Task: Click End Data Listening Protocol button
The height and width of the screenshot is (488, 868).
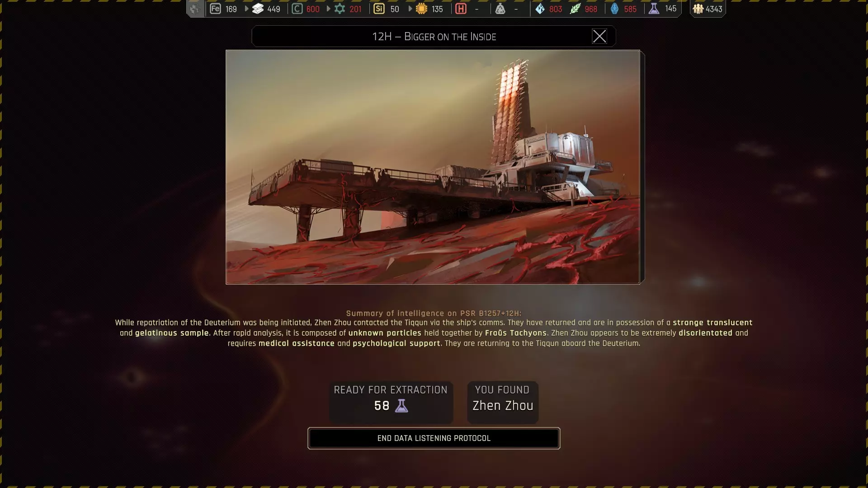Action: point(434,438)
